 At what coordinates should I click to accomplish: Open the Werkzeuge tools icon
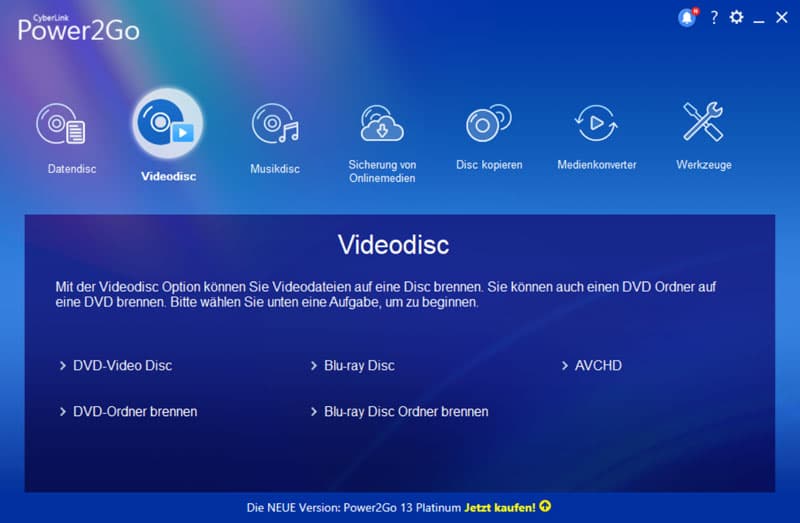pyautogui.click(x=703, y=121)
